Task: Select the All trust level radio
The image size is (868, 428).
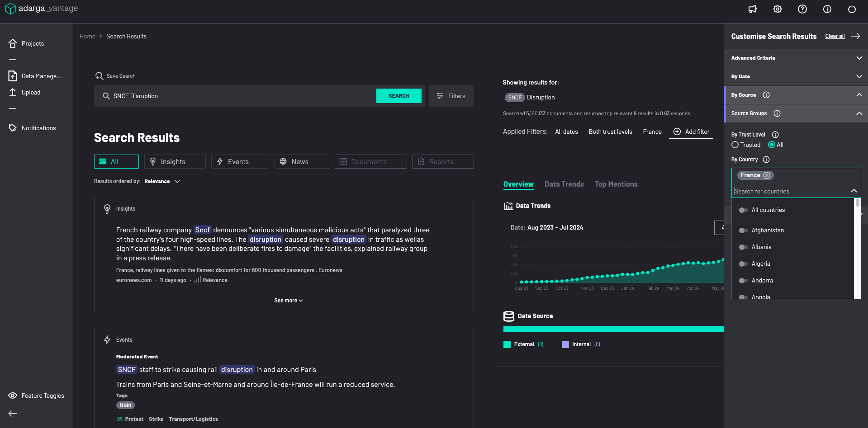Action: click(772, 145)
